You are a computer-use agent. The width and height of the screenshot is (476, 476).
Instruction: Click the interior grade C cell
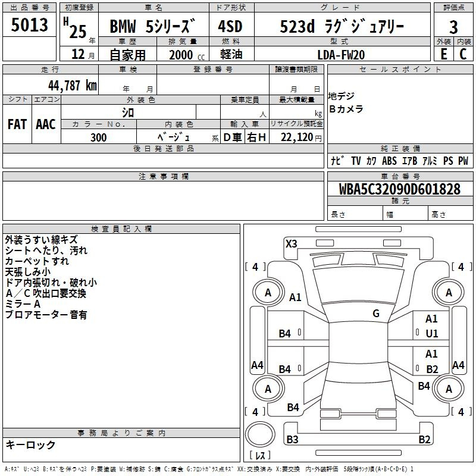coord(463,54)
